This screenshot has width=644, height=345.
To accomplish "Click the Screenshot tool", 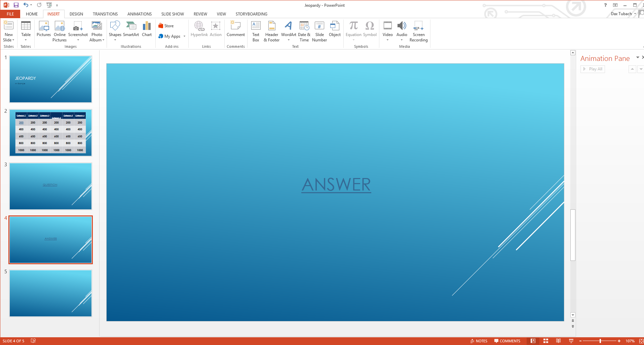I will pyautogui.click(x=78, y=31).
